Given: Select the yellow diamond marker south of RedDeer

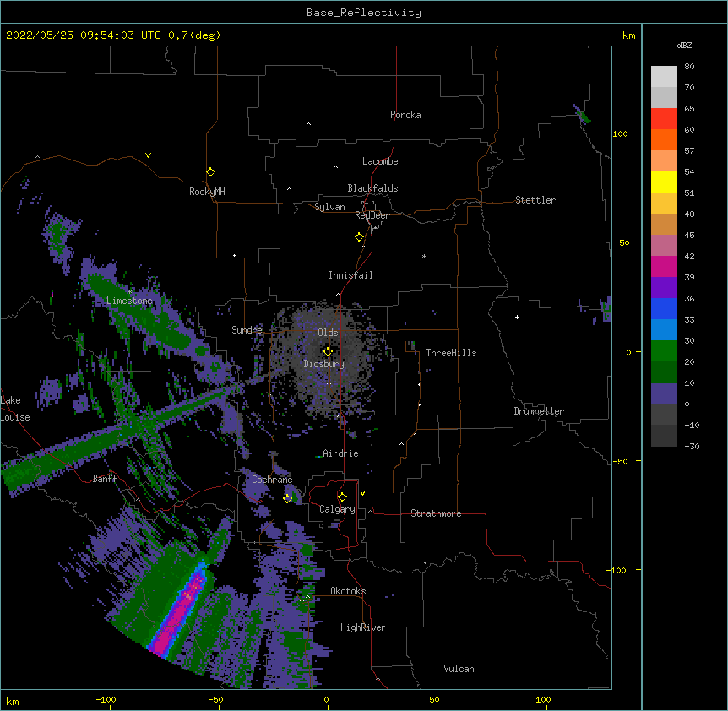Looking at the screenshot, I should tap(360, 237).
